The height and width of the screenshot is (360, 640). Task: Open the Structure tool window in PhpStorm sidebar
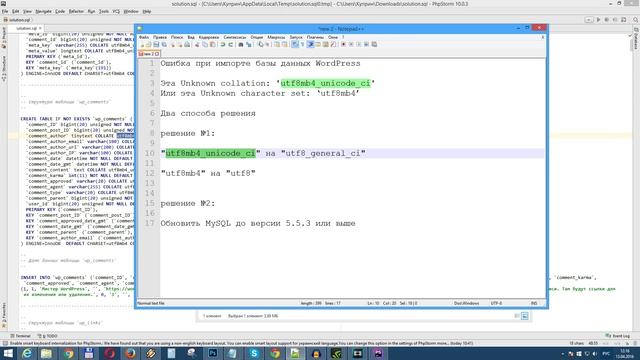[4, 68]
